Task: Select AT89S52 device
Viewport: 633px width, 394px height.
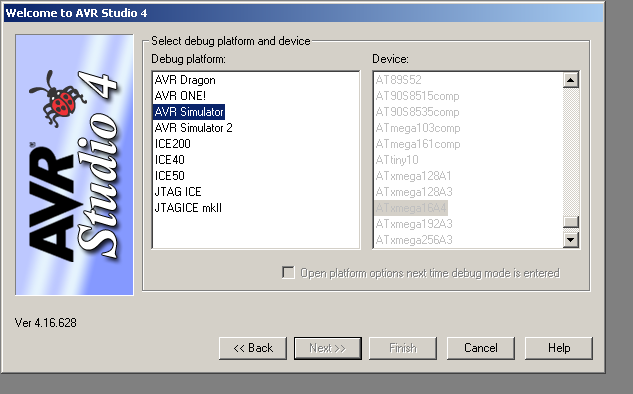Action: click(398, 80)
